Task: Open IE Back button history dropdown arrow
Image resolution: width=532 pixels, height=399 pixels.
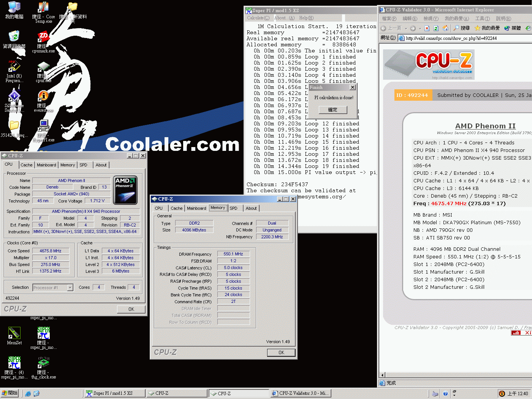Action: [x=406, y=28]
